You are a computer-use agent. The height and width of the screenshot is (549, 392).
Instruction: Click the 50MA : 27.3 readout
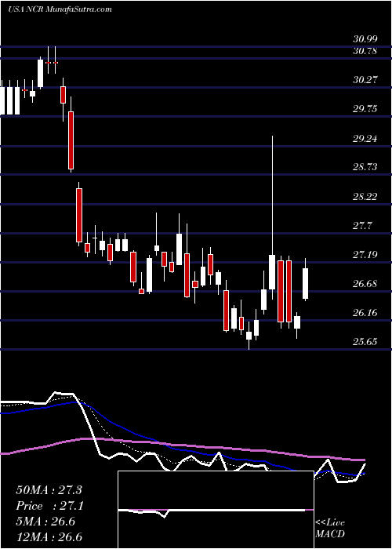pos(49,490)
